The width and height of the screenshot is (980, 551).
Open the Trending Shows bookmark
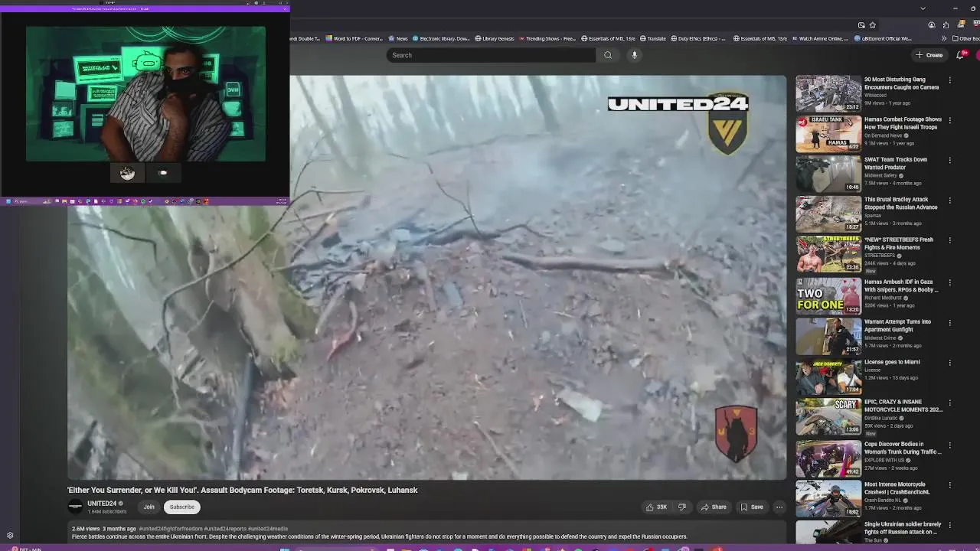point(547,38)
